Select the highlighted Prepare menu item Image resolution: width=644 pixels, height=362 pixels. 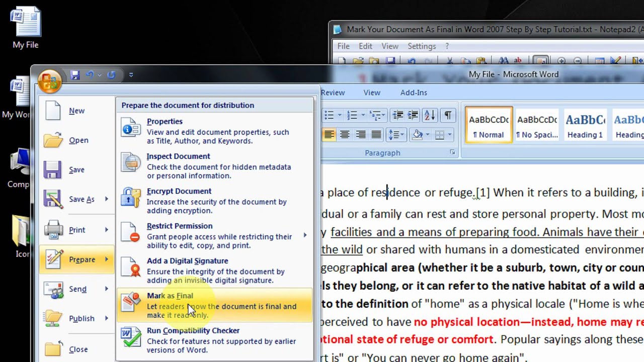pos(76,259)
